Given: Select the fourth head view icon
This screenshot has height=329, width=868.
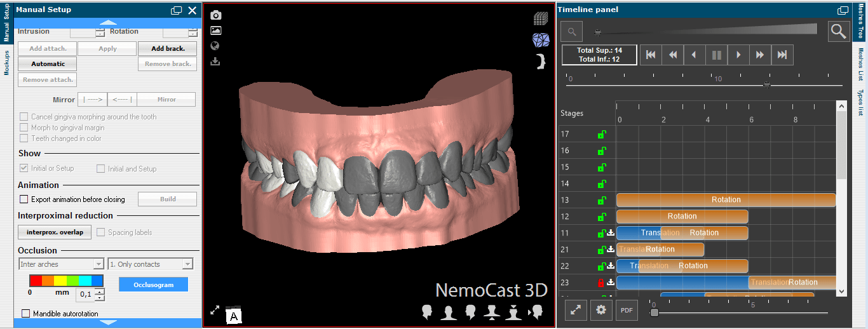Looking at the screenshot, I should coord(492,312).
